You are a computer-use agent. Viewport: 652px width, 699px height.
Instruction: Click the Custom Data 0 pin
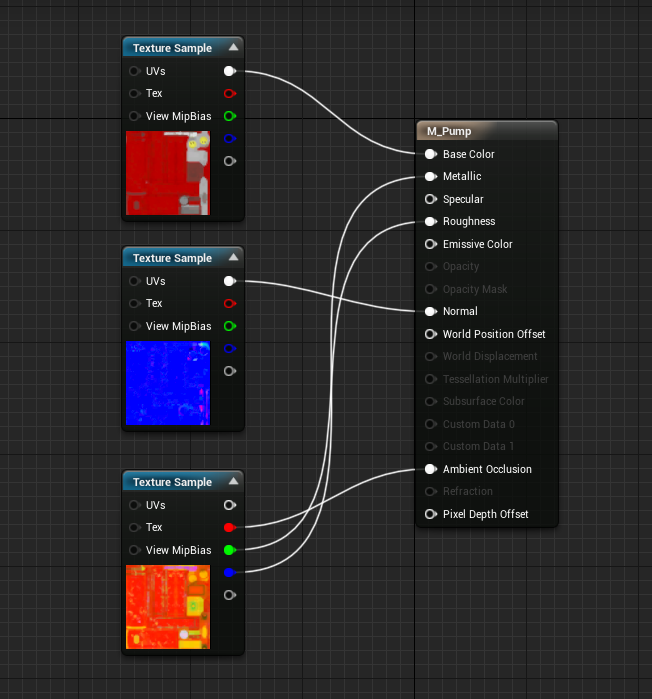pyautogui.click(x=431, y=424)
